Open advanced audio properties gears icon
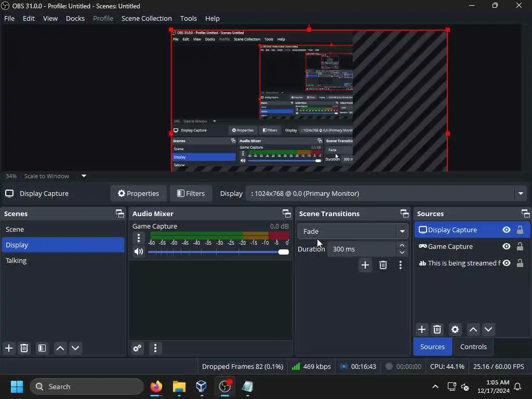 [x=137, y=348]
